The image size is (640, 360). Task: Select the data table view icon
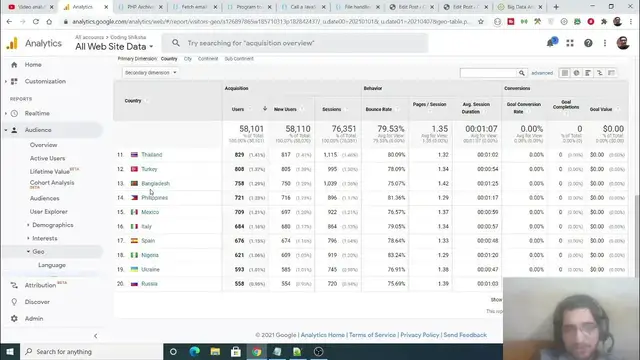(565, 73)
